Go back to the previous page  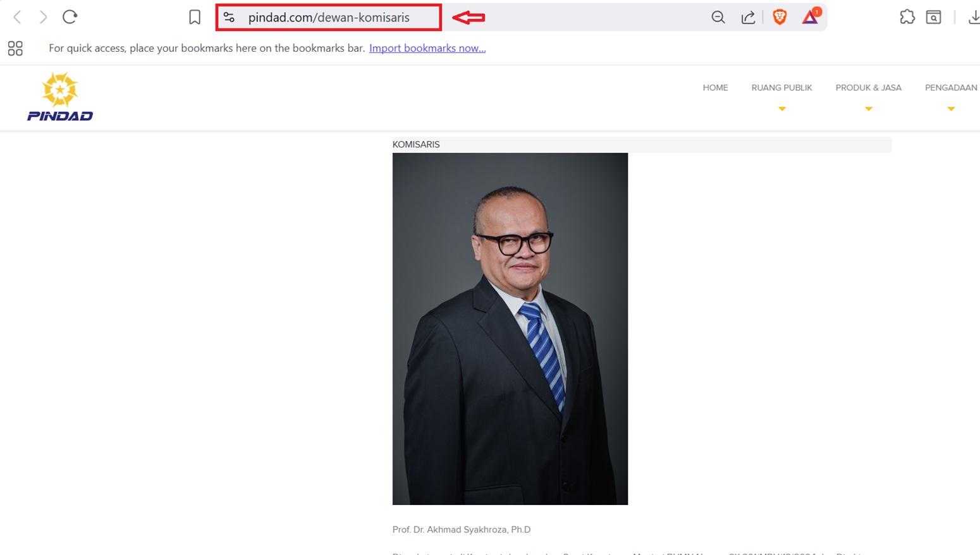tap(18, 17)
